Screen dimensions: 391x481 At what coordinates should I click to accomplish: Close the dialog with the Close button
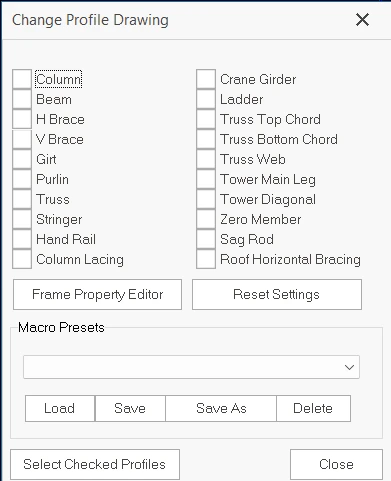point(336,464)
